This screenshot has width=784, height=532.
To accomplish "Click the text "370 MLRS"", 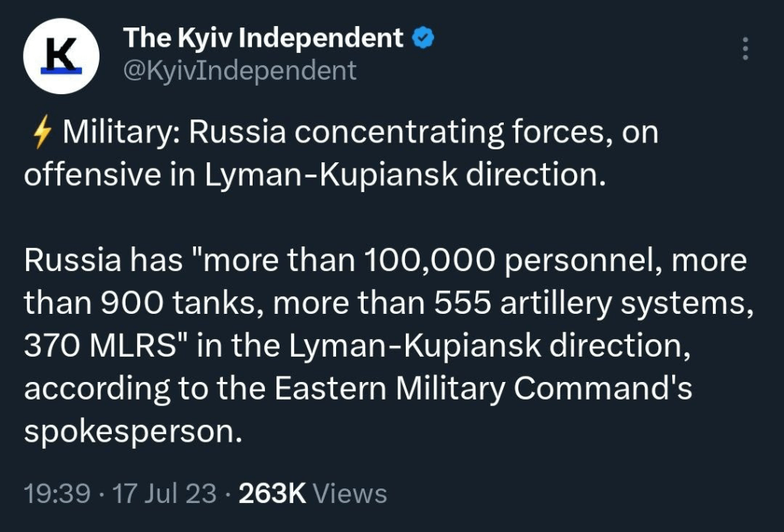I will click(x=110, y=346).
